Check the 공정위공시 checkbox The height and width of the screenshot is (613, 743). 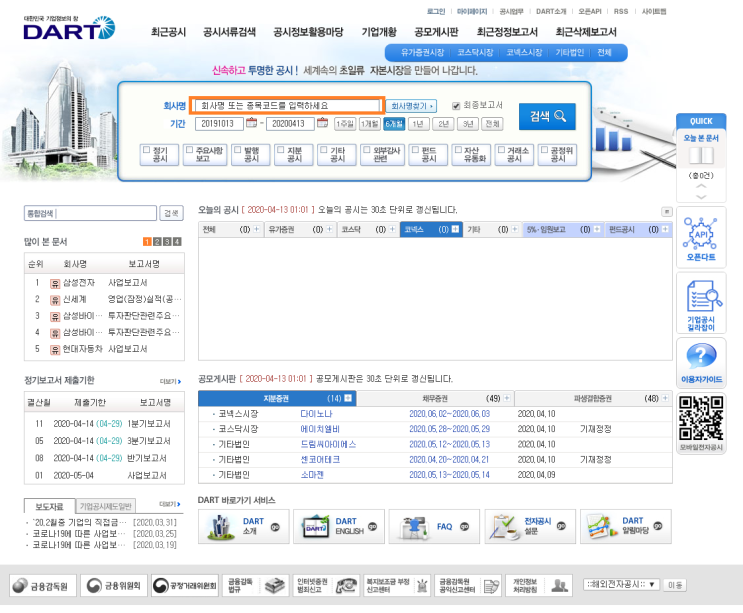[544, 150]
